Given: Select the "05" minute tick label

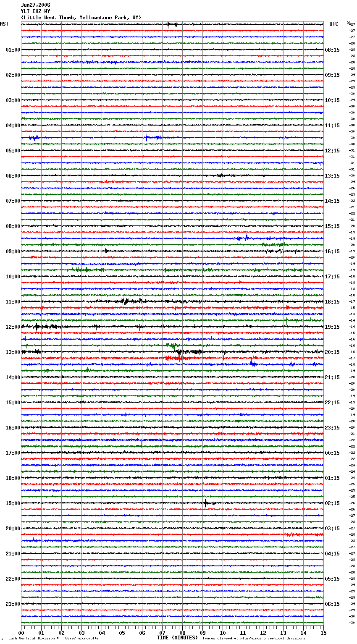Looking at the screenshot, I should (x=122, y=633).
